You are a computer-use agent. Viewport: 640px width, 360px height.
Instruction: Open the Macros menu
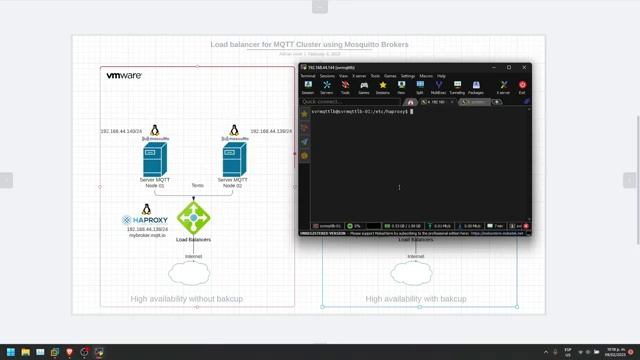pos(426,76)
